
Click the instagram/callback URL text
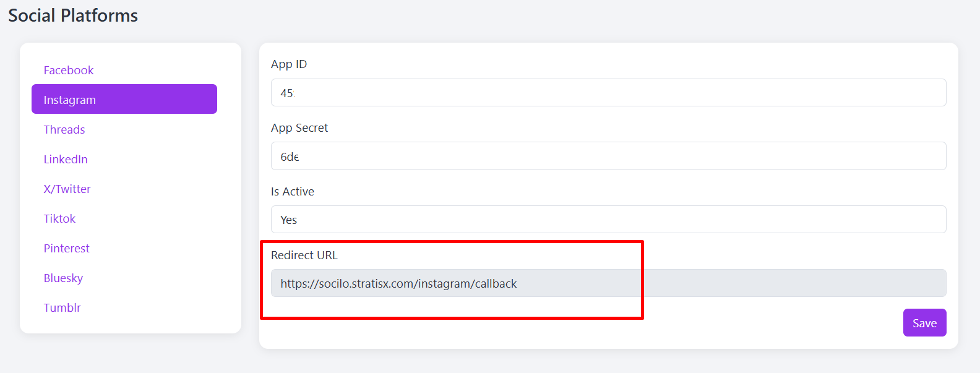[398, 284]
